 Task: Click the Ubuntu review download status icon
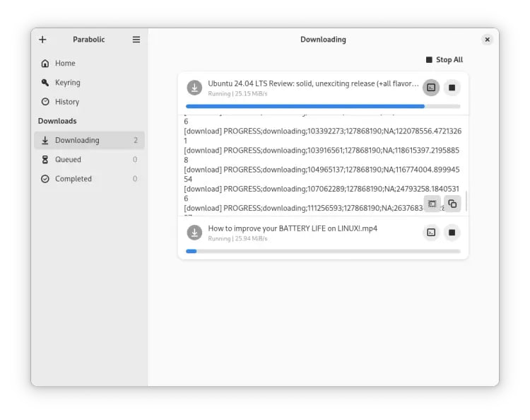click(x=194, y=88)
